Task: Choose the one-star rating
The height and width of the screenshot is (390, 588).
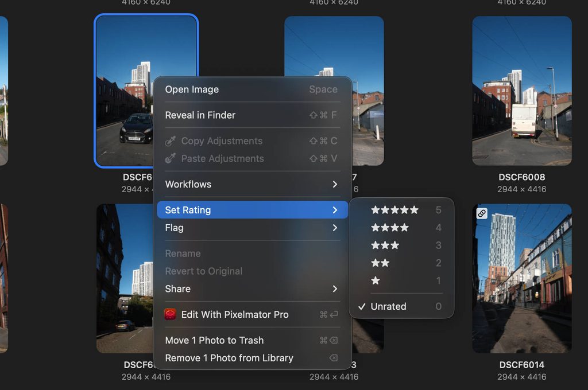Action: pyautogui.click(x=401, y=280)
